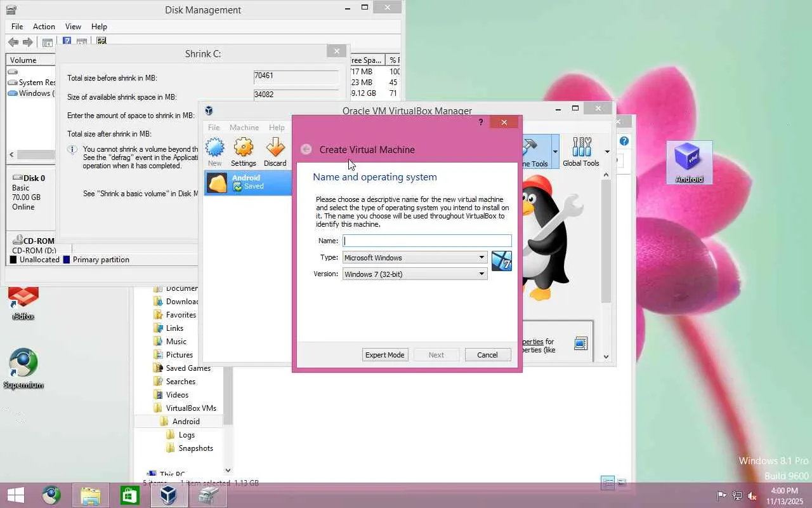Click the Name input field
Screen dimensions: 812x508
(x=427, y=241)
